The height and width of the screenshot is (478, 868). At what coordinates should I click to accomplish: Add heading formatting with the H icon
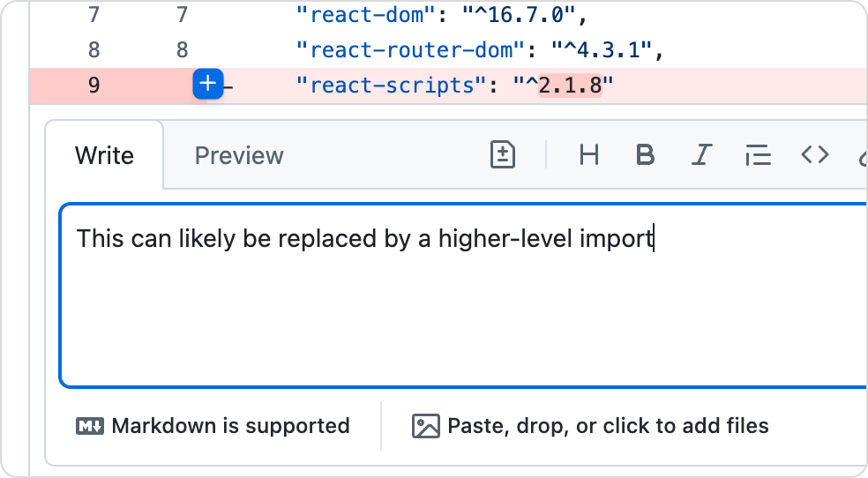(x=588, y=155)
